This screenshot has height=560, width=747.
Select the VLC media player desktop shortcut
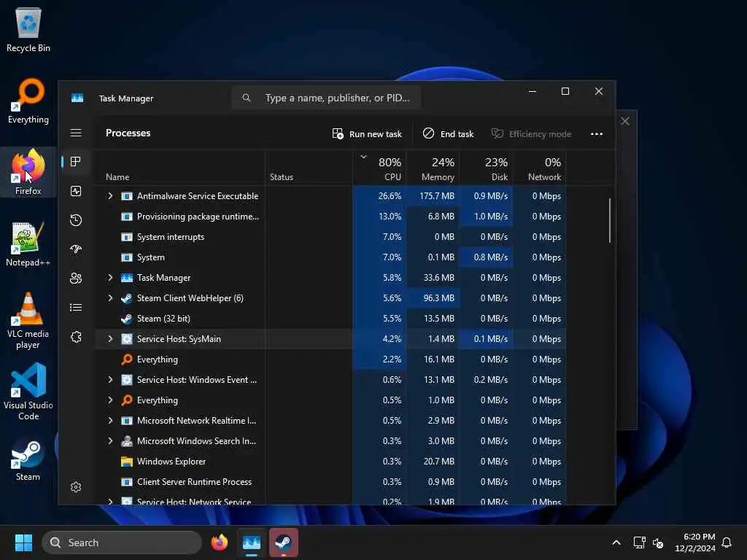coord(28,321)
